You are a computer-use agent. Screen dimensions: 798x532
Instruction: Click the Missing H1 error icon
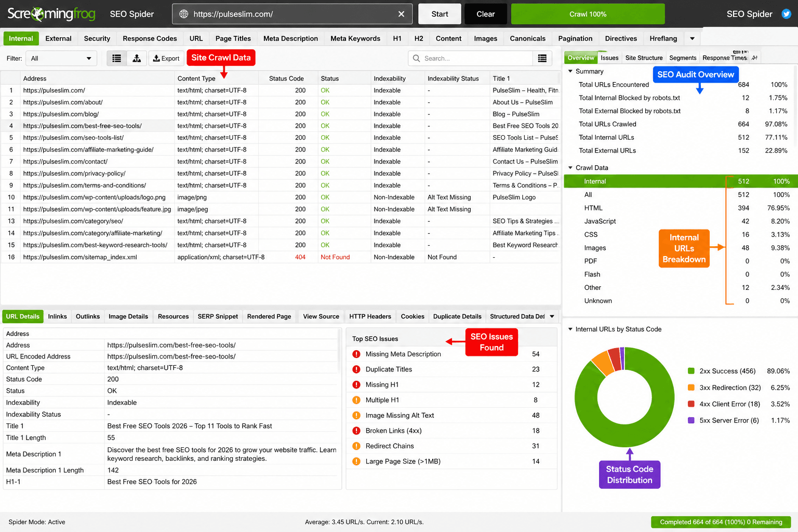point(356,385)
